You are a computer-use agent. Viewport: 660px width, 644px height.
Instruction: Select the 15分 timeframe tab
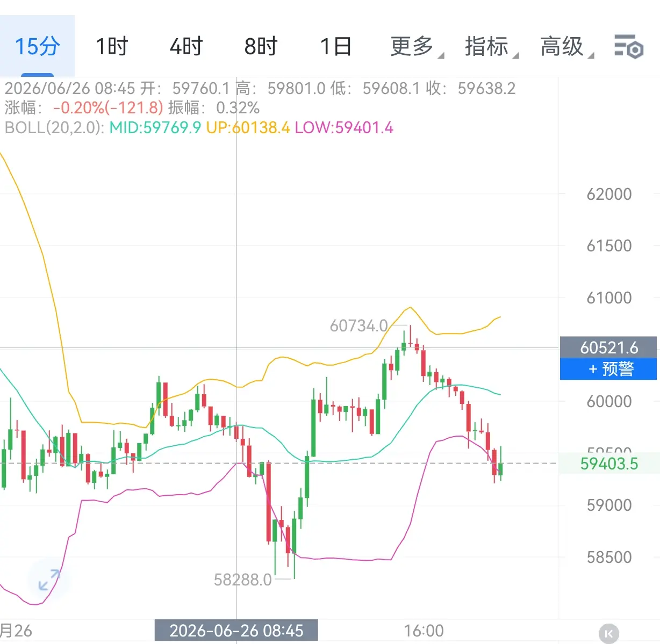click(37, 46)
